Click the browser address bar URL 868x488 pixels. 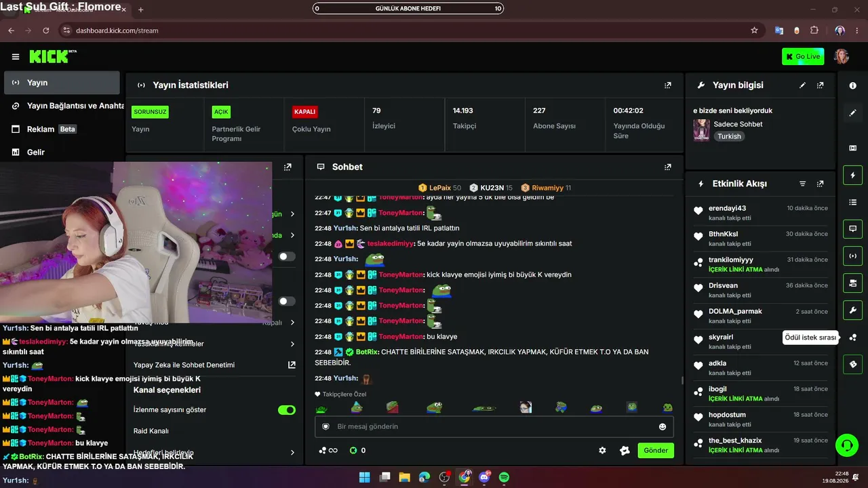coord(117,30)
